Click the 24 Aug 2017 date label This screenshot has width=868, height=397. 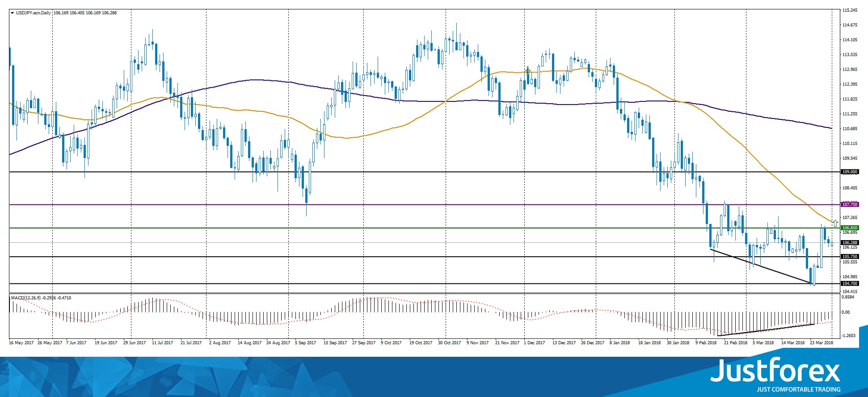click(x=278, y=343)
